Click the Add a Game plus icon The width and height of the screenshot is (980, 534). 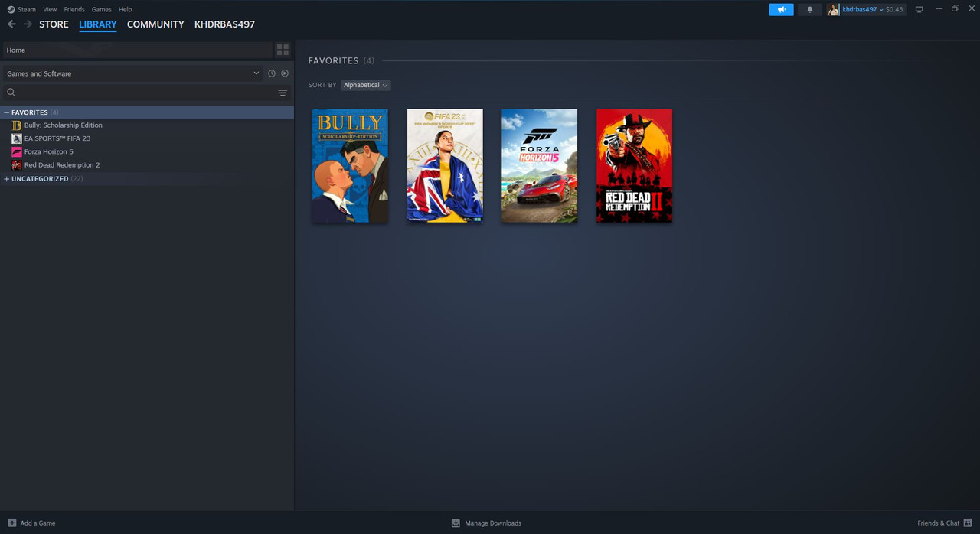coord(11,523)
